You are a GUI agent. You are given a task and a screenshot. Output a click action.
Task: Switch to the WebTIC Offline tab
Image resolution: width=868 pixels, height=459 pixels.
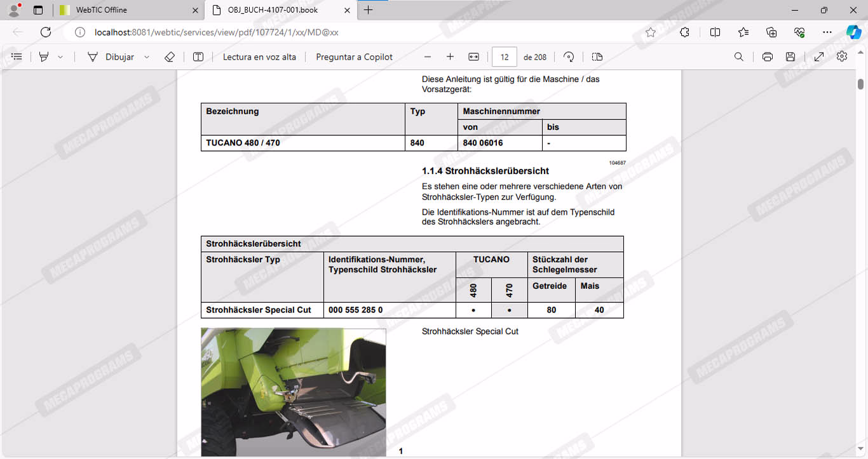click(127, 10)
